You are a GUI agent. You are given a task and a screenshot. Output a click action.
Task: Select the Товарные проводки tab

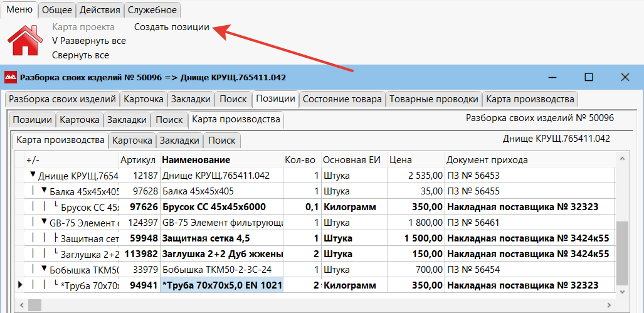[434, 99]
